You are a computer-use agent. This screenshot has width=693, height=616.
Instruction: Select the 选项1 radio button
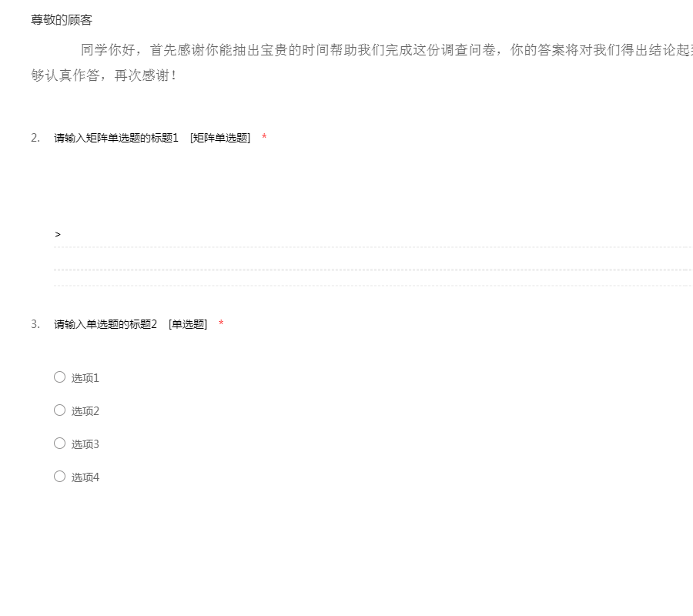59,377
